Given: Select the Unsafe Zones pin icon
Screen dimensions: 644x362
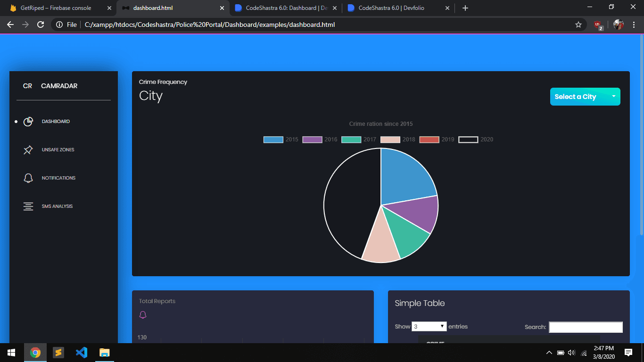Looking at the screenshot, I should click(x=28, y=150).
